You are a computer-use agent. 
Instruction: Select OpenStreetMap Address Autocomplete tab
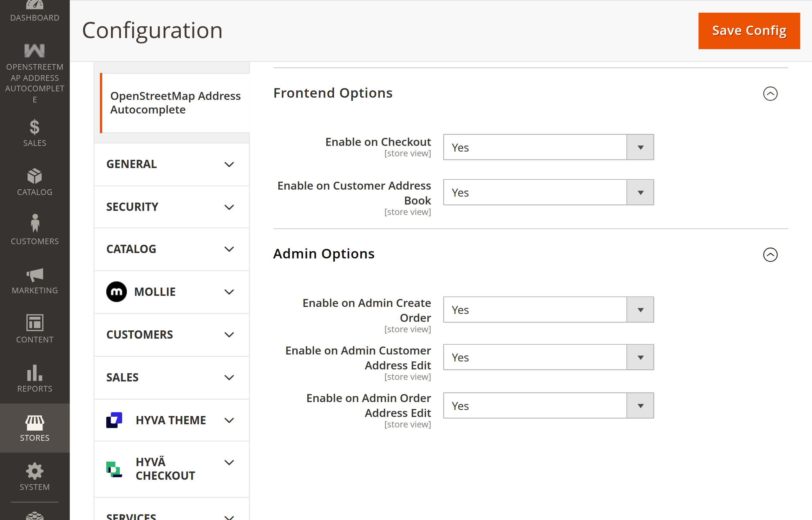point(175,103)
